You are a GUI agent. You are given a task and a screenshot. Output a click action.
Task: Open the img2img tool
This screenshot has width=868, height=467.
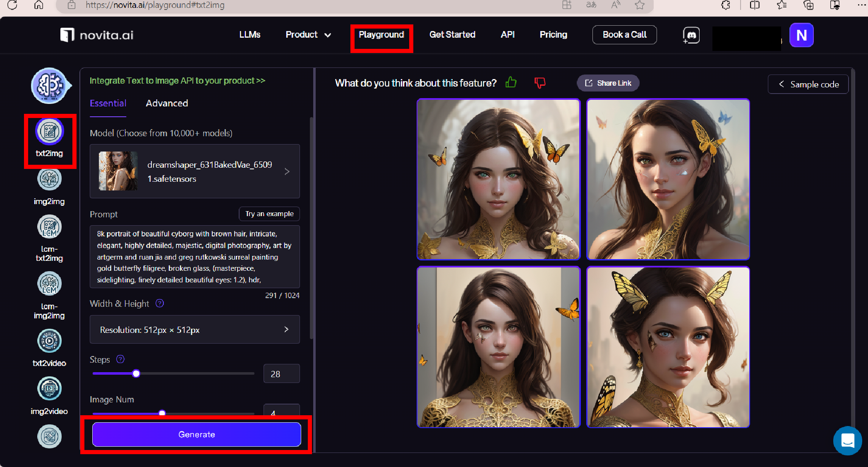[x=49, y=179]
